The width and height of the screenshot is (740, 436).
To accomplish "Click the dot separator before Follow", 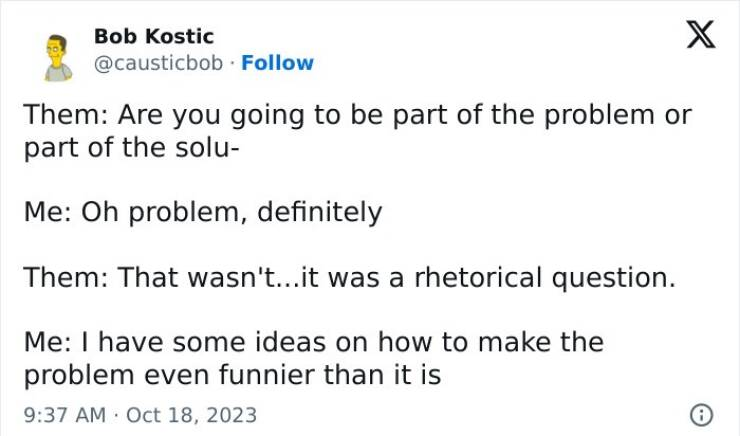I will pyautogui.click(x=232, y=64).
